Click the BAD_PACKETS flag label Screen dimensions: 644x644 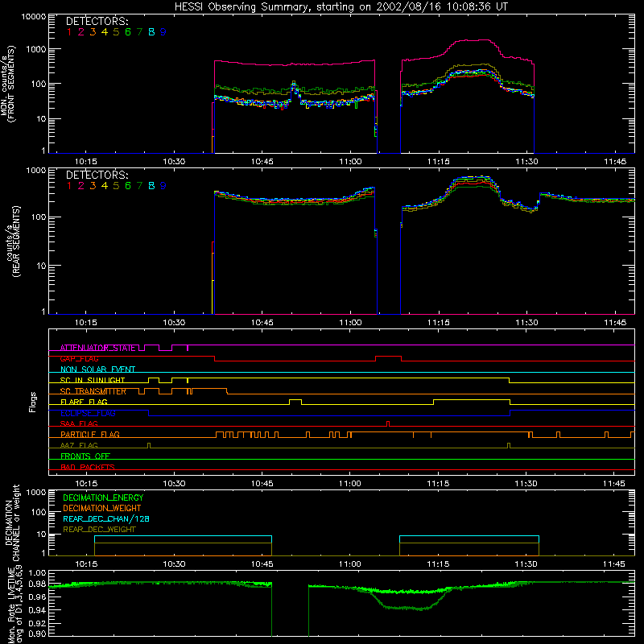[x=88, y=467]
